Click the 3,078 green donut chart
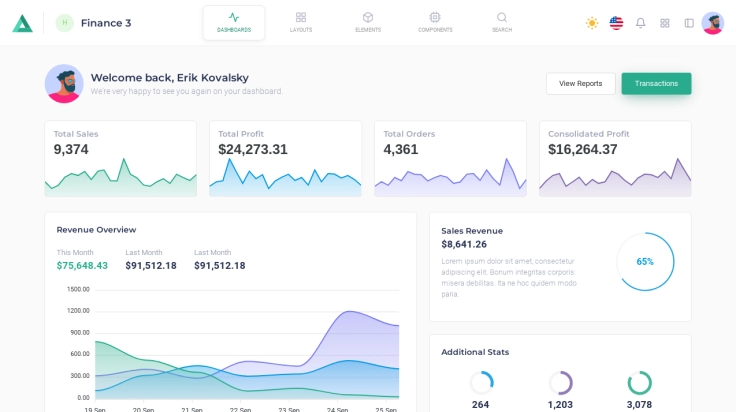This screenshot has width=736, height=412. point(639,383)
